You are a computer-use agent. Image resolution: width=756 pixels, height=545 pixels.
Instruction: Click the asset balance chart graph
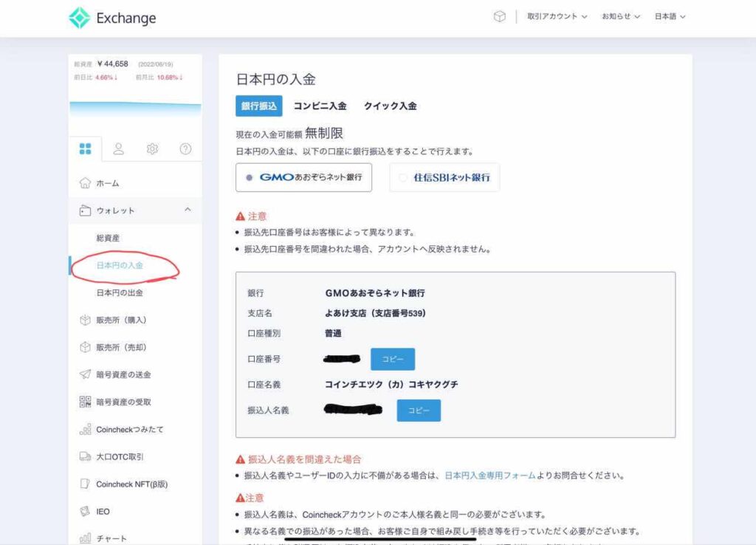pos(136,110)
